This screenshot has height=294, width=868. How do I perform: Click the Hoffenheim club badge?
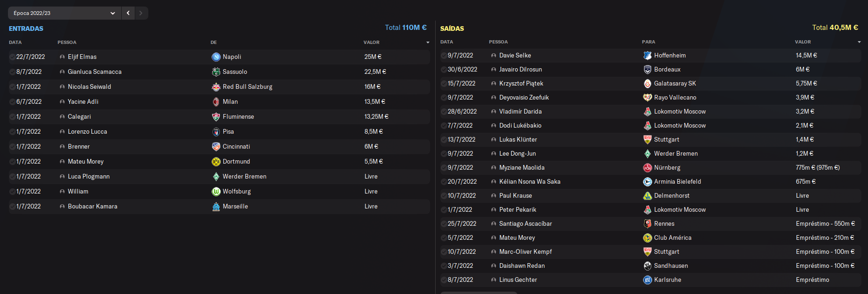click(x=647, y=56)
